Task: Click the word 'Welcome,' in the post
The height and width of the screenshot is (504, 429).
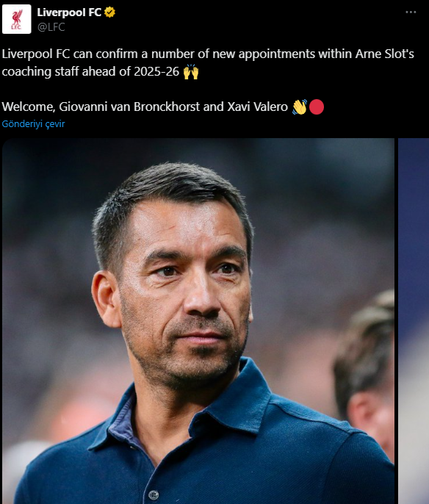Action: (29, 107)
